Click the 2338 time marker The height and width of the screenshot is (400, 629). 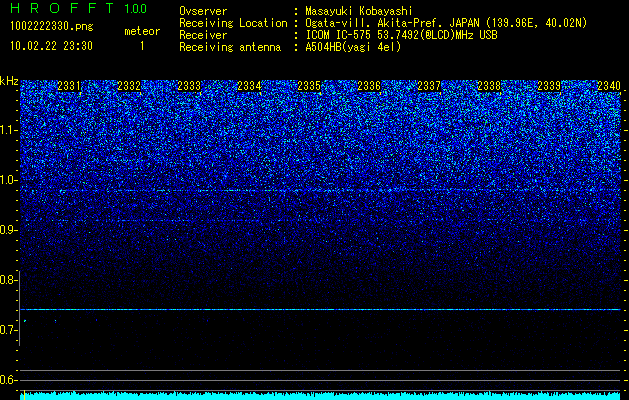coord(489,86)
